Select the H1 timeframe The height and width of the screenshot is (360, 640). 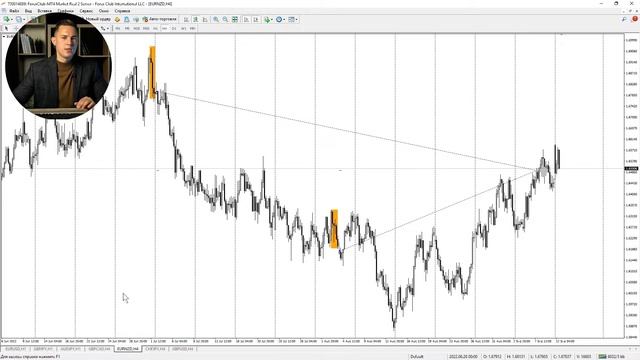(x=155, y=28)
